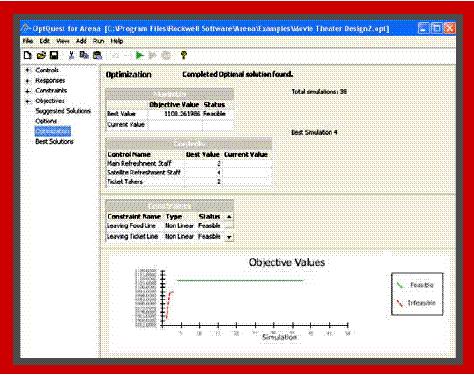This screenshot has width=474, height=376.
Task: Open the Add menu
Action: coord(81,41)
